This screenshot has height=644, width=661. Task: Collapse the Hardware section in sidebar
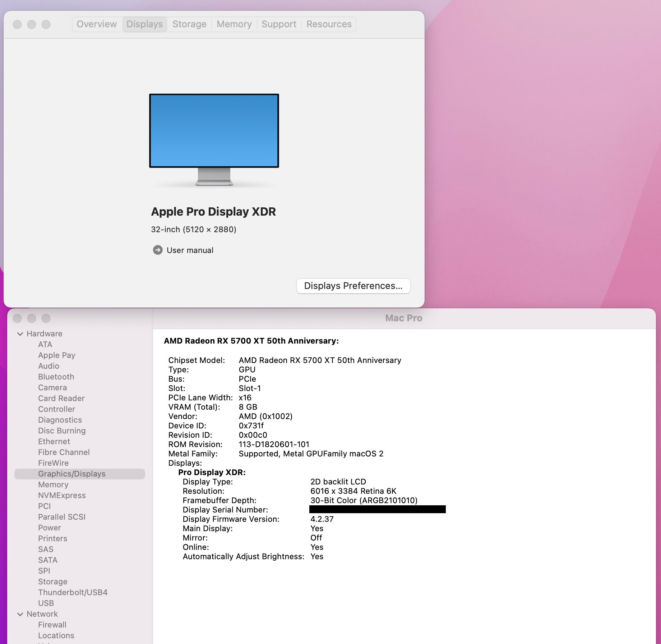click(20, 334)
